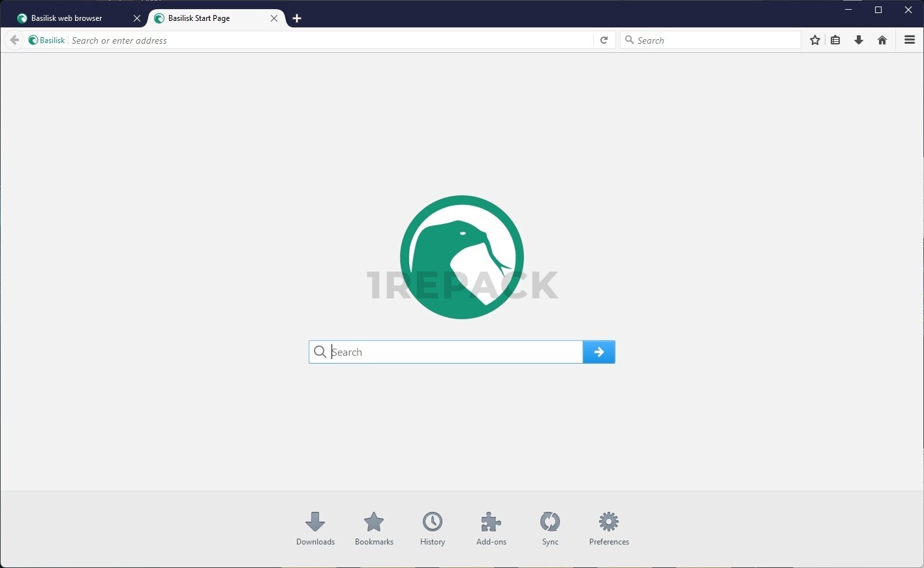Viewport: 924px width, 568px height.
Task: Open the hamburger menu
Action: coord(910,40)
